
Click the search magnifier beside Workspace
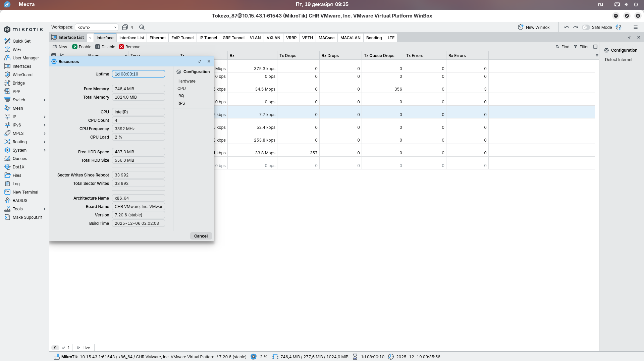(142, 27)
